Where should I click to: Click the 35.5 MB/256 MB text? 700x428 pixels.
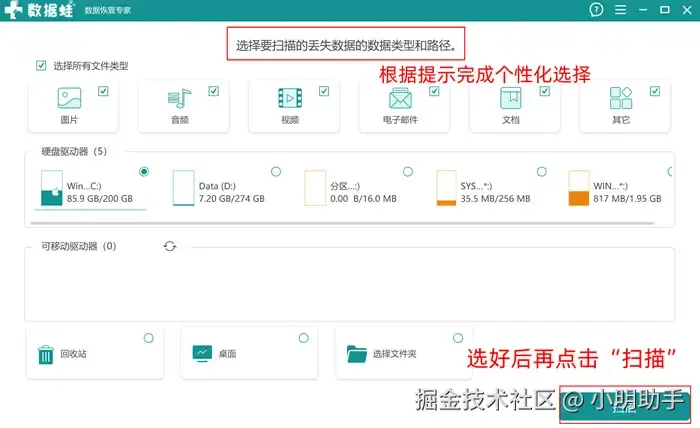pyautogui.click(x=496, y=199)
